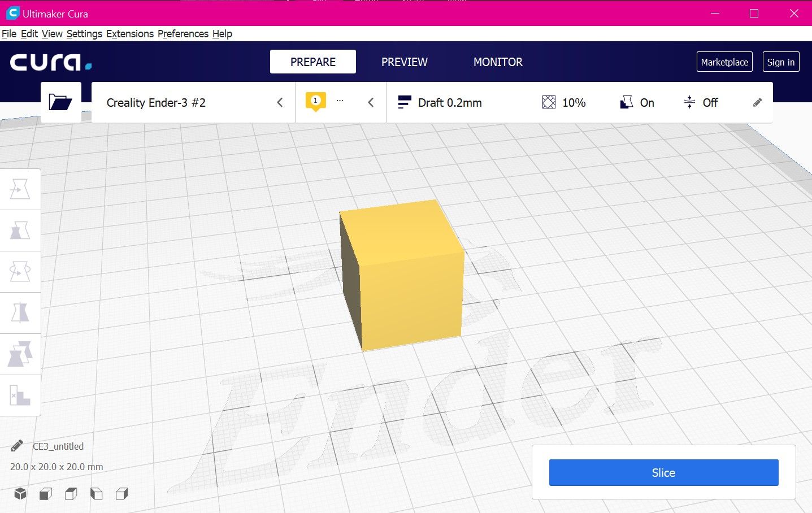Click the 10% infill value
Image resolution: width=812 pixels, height=513 pixels.
coord(574,103)
